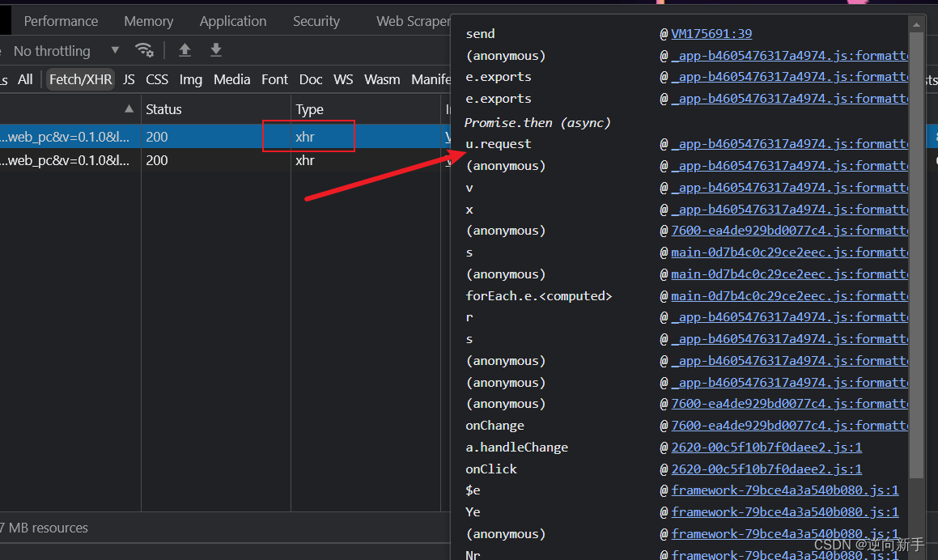The height and width of the screenshot is (560, 938).
Task: Open the No throttling dropdown
Action: (x=66, y=51)
